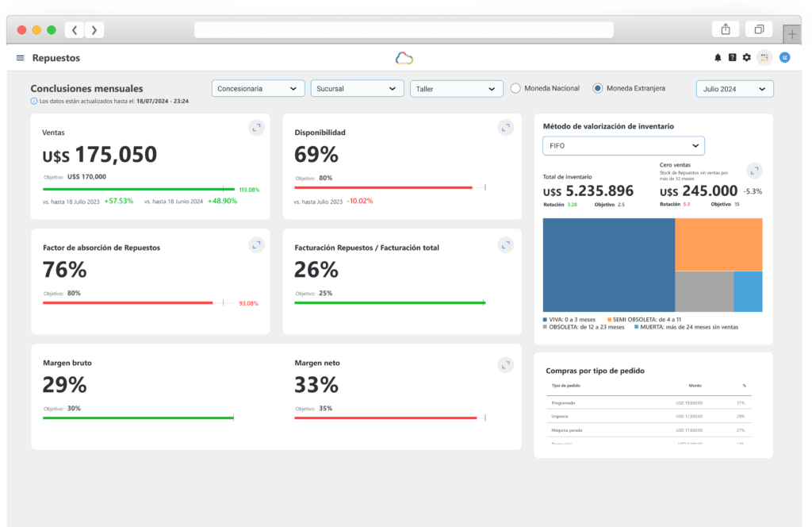812x527 pixels.
Task: Go back with browser back arrow
Action: click(x=75, y=30)
